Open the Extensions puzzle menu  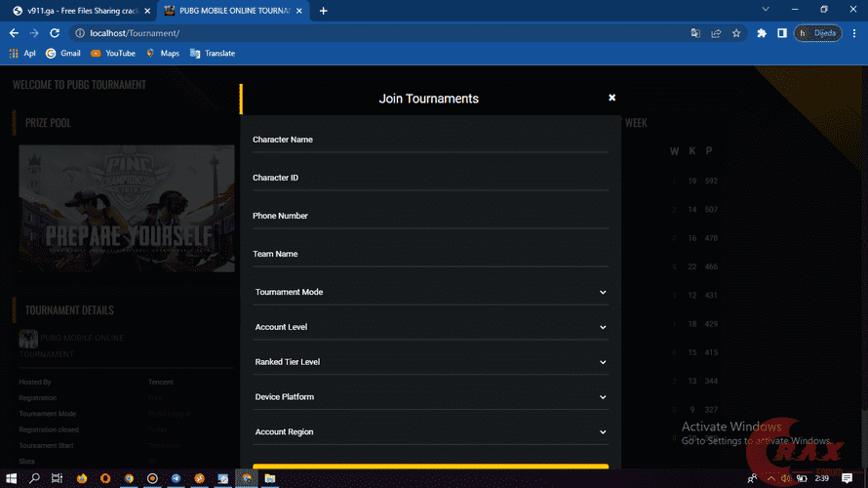point(762,33)
